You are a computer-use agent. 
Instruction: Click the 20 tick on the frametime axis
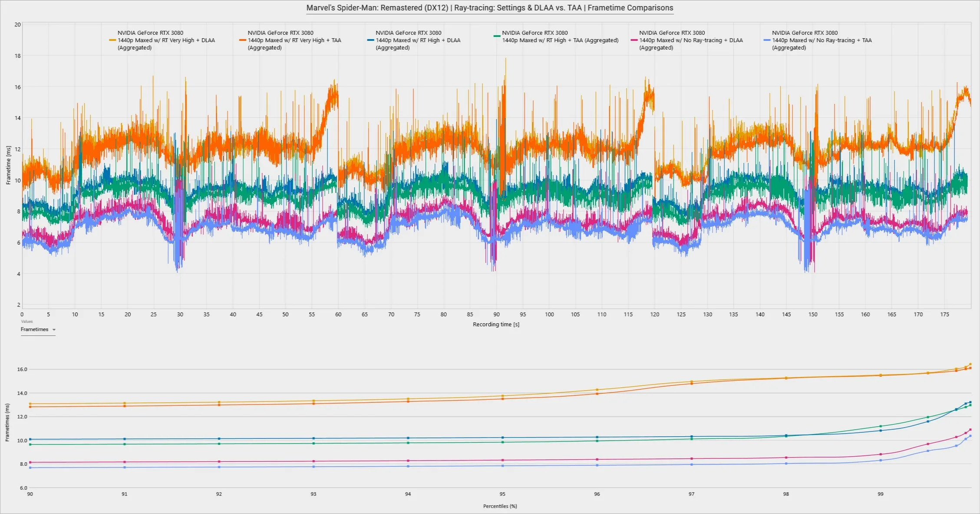click(x=17, y=25)
